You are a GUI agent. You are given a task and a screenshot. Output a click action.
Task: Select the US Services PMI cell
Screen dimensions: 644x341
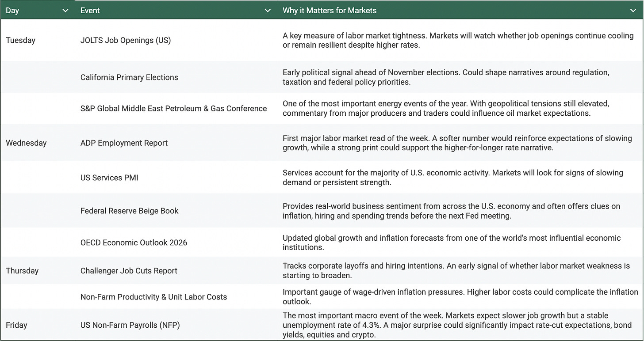tap(109, 178)
